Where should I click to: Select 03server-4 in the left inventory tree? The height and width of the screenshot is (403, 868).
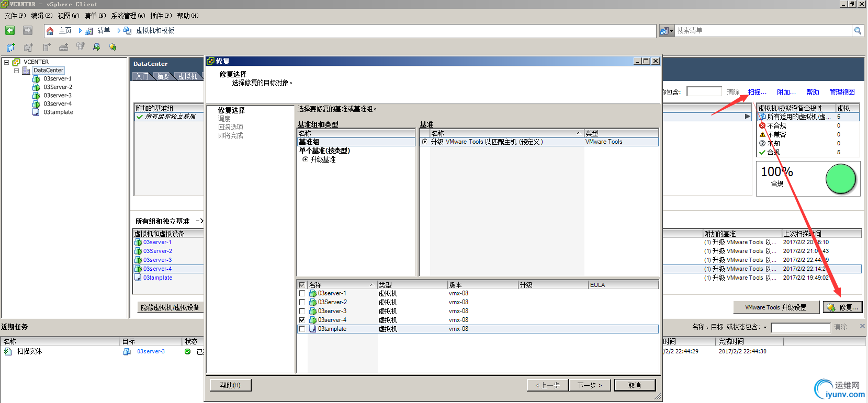coord(58,104)
